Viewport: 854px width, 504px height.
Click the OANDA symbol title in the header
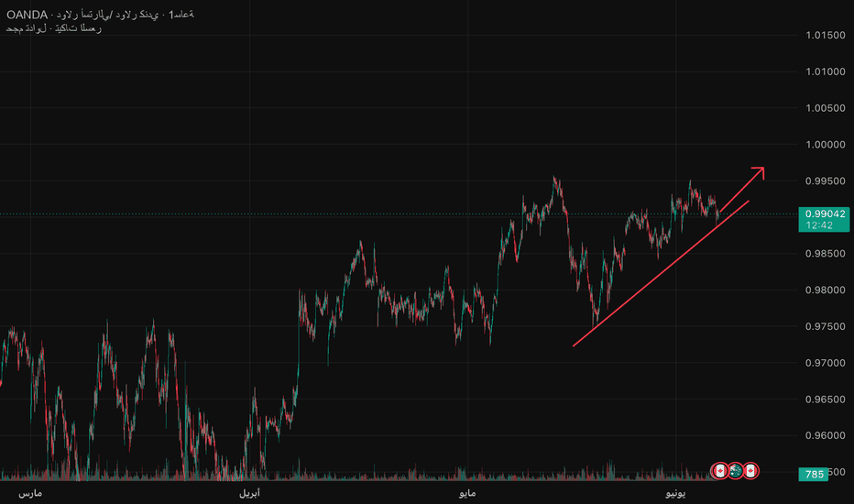(27, 15)
